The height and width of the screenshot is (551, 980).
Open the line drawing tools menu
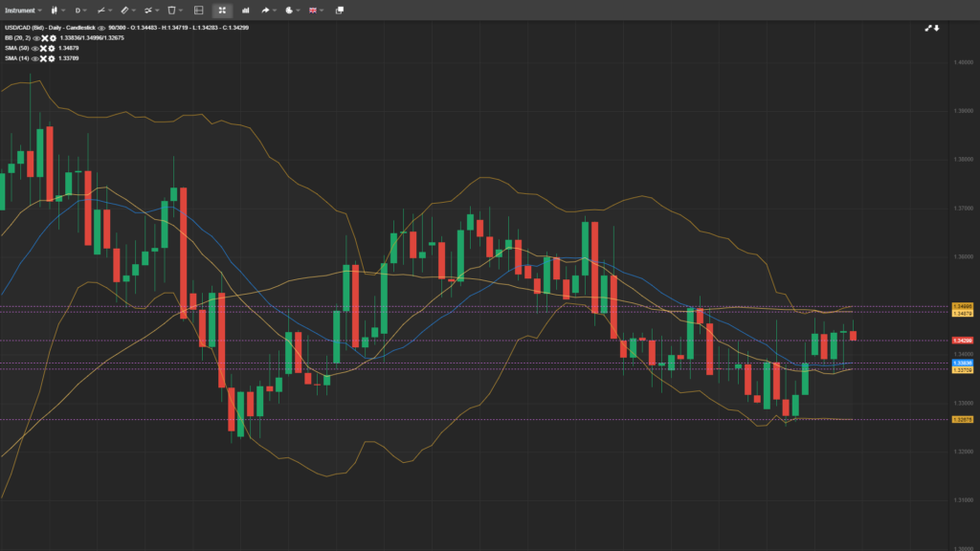(103, 10)
